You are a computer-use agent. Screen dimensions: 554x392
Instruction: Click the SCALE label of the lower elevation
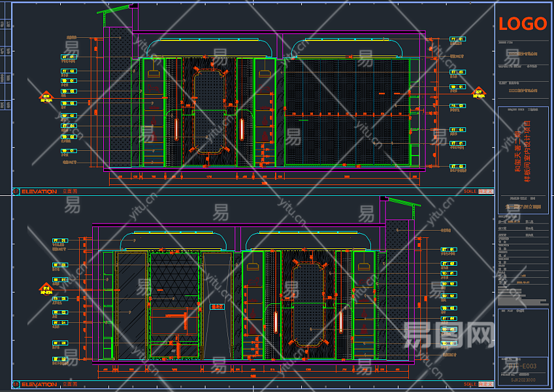pyautogui.click(x=470, y=384)
